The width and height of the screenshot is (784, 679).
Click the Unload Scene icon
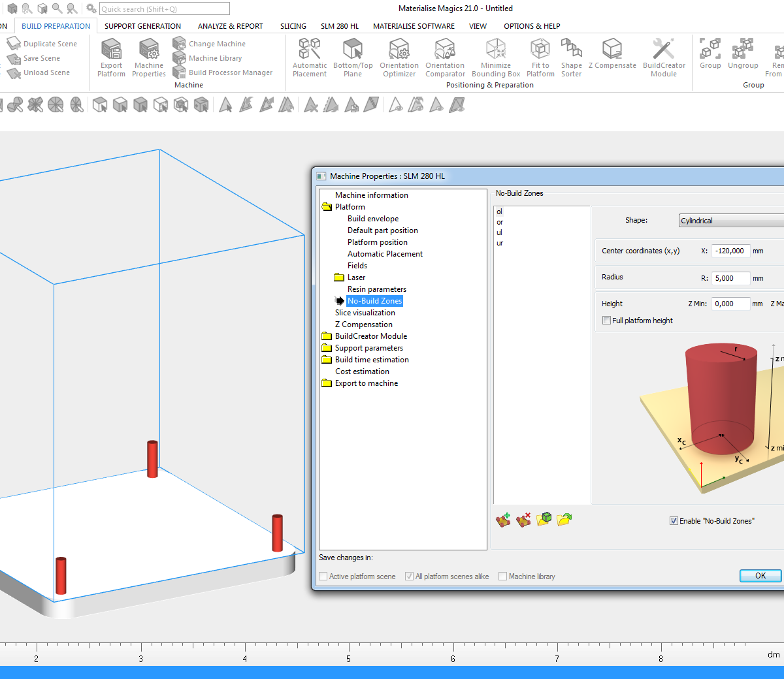click(x=14, y=72)
